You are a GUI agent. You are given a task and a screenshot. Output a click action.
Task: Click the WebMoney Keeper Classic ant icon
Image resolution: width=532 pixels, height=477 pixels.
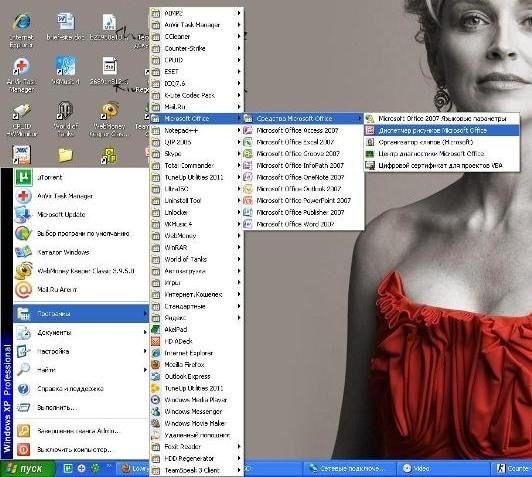point(23,271)
